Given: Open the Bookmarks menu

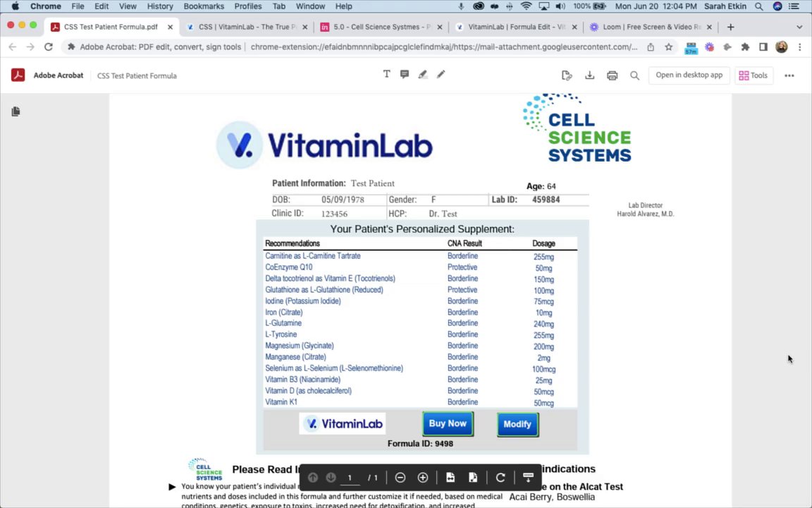Looking at the screenshot, I should 204,6.
